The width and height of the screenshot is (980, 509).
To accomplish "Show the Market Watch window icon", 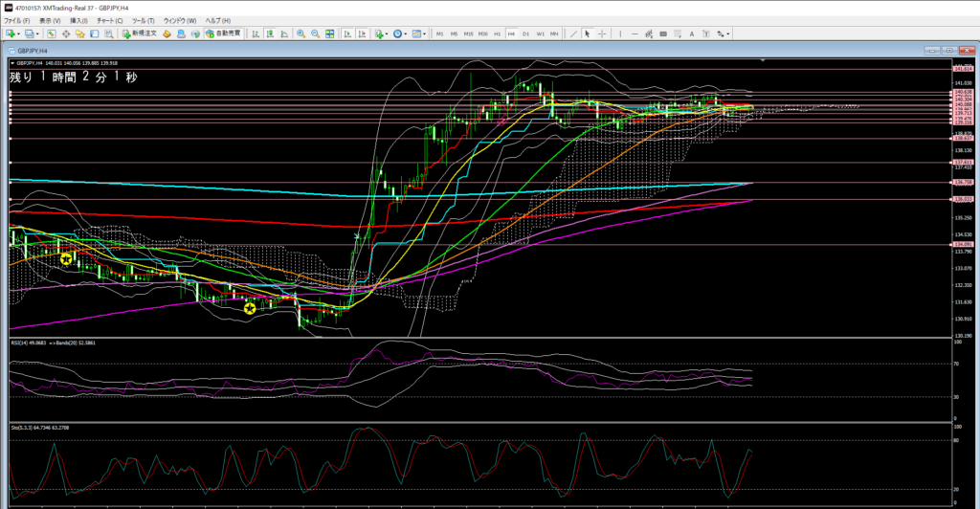I will [52, 33].
